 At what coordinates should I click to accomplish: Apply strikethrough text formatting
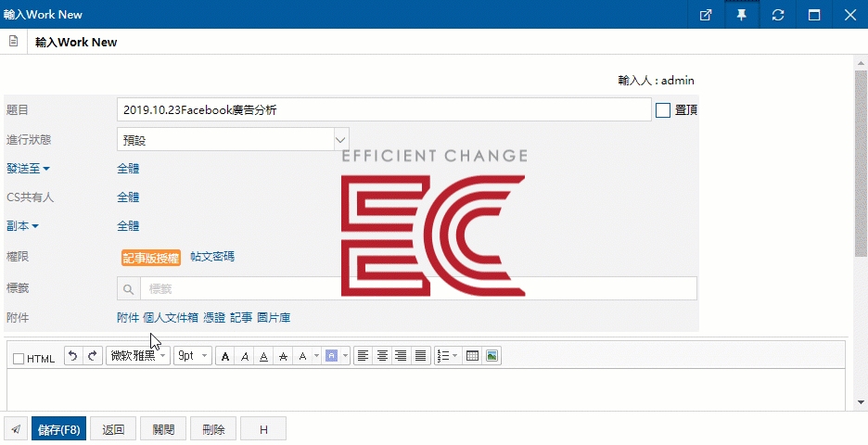(x=283, y=356)
